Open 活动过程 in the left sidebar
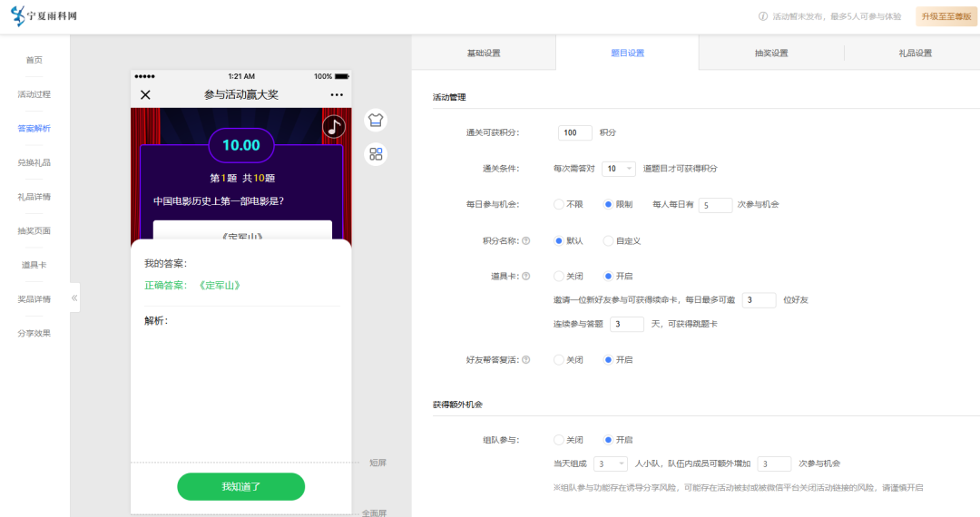The height and width of the screenshot is (517, 980). tap(34, 94)
